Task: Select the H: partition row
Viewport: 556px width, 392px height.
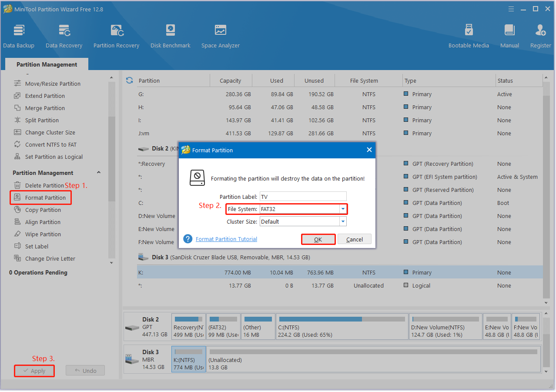Action: tap(340, 107)
